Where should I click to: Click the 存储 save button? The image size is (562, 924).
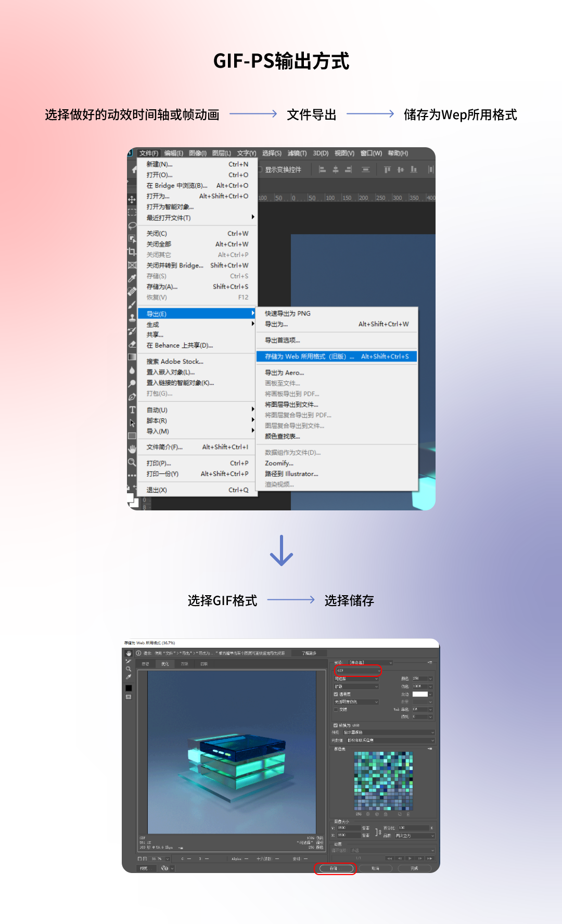[x=334, y=868]
